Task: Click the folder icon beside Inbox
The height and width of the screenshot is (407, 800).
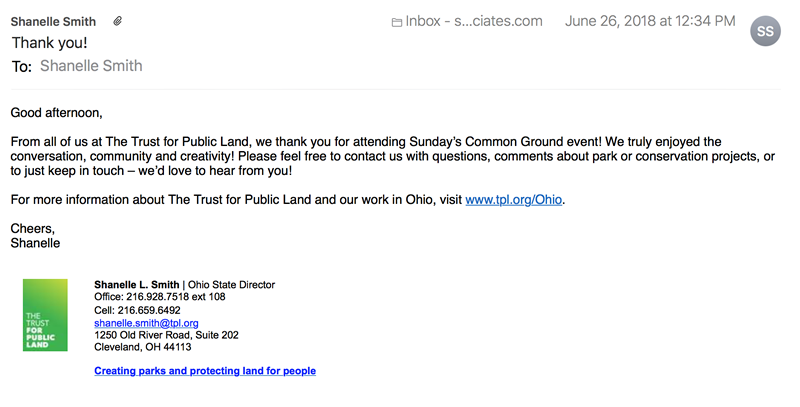Action: [397, 22]
